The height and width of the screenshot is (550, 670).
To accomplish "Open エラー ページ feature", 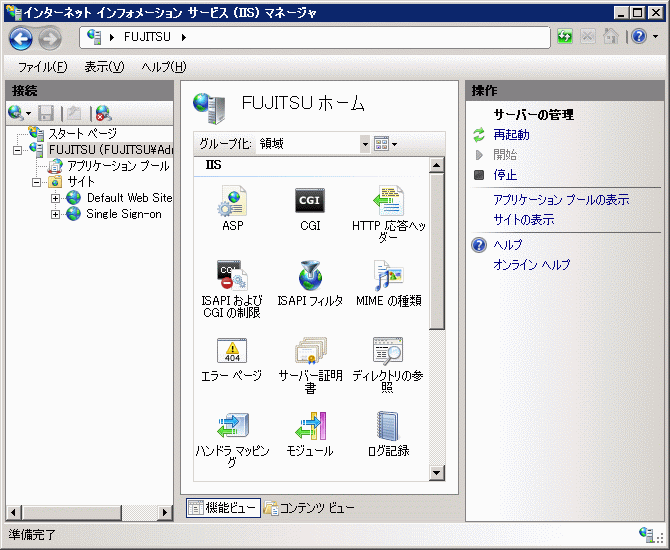I will [x=232, y=359].
